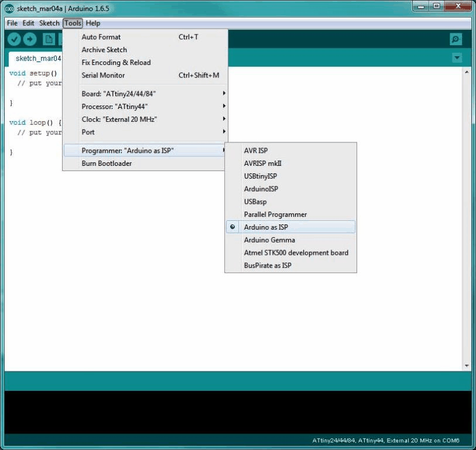Select Parallel Programmer option
Viewport: 476px width, 450px height.
pyautogui.click(x=290, y=214)
